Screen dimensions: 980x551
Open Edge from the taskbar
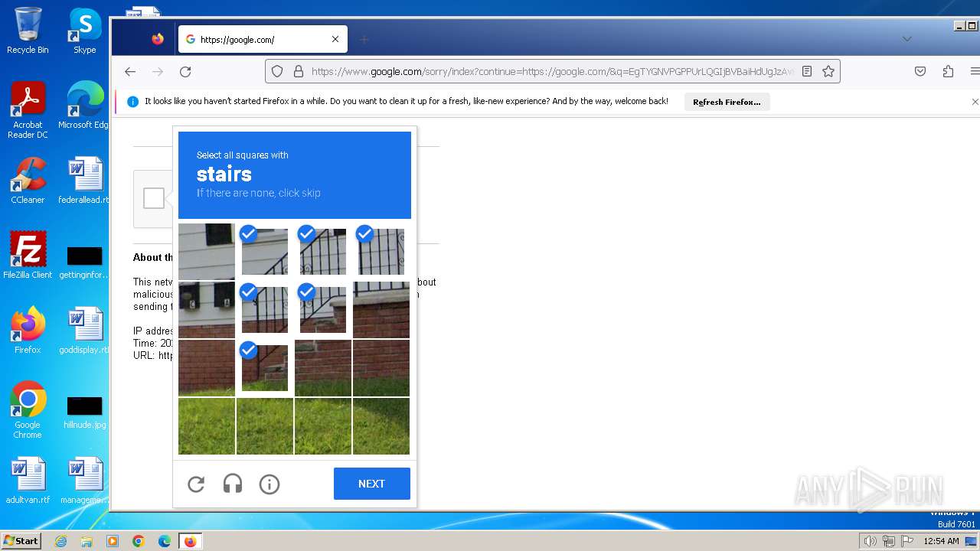point(165,541)
